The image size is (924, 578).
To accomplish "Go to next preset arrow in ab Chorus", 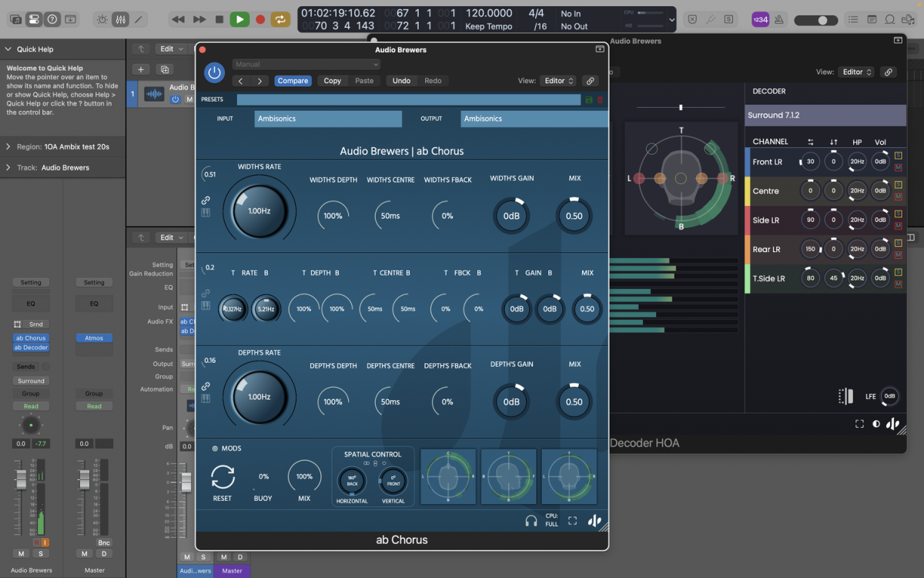I will (259, 81).
